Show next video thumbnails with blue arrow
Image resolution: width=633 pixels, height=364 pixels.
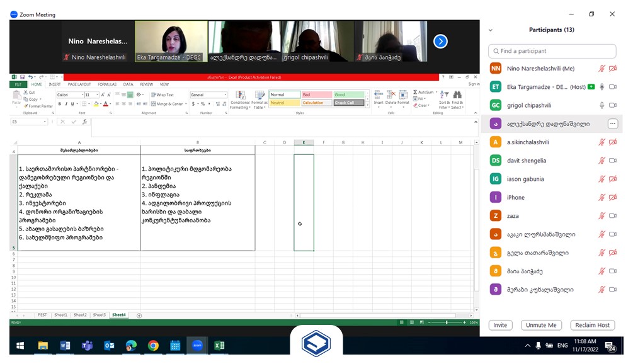[440, 41]
